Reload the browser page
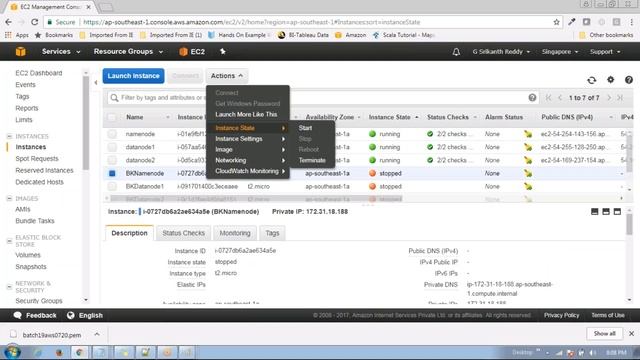The width and height of the screenshot is (640, 360). pyautogui.click(x=35, y=22)
